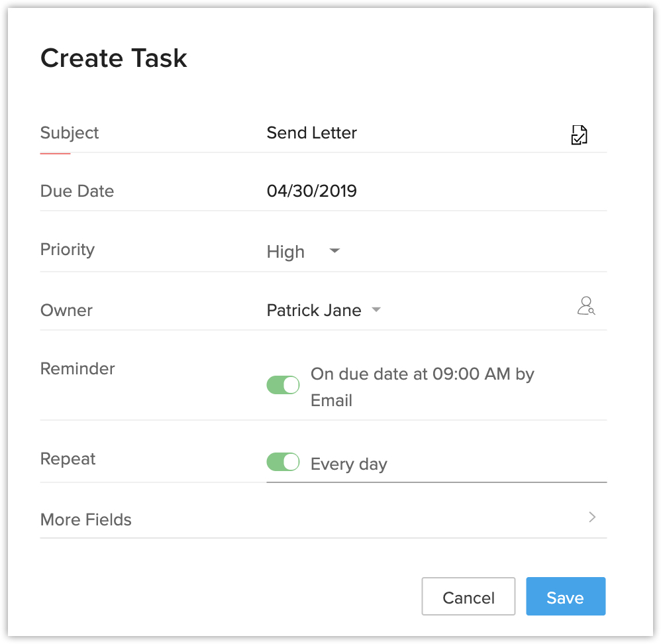This screenshot has width=661, height=644.
Task: Click the Reminder row label
Action: (77, 368)
